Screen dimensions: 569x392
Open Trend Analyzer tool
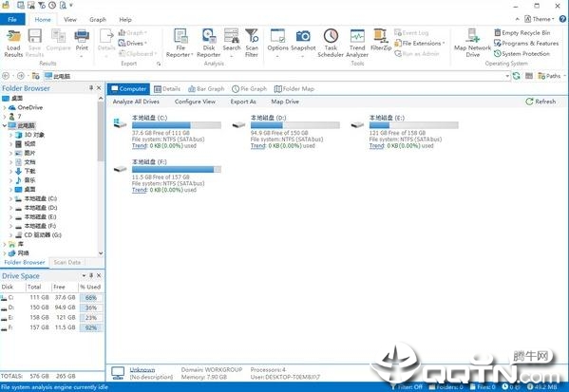click(357, 43)
